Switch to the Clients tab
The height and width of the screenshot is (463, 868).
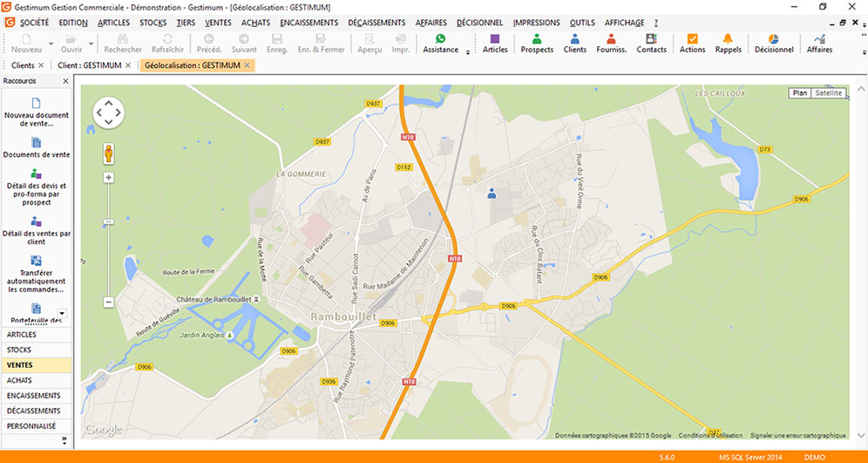pos(23,65)
